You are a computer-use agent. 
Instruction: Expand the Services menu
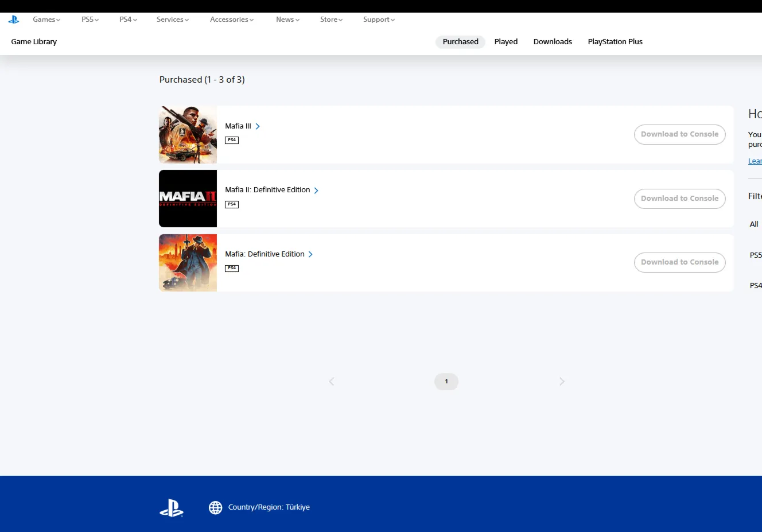[173, 20]
